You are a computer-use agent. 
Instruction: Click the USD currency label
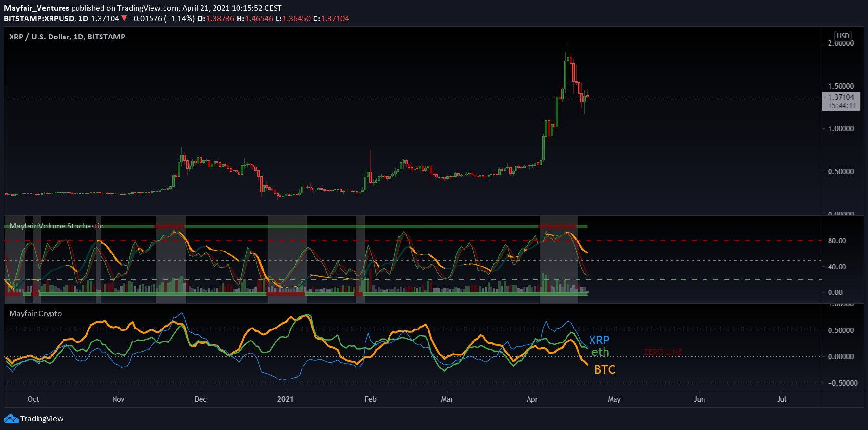(x=843, y=36)
